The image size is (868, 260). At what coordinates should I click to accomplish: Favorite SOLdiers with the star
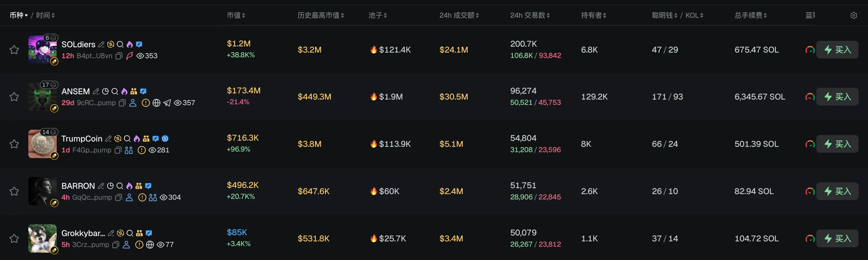tap(14, 50)
